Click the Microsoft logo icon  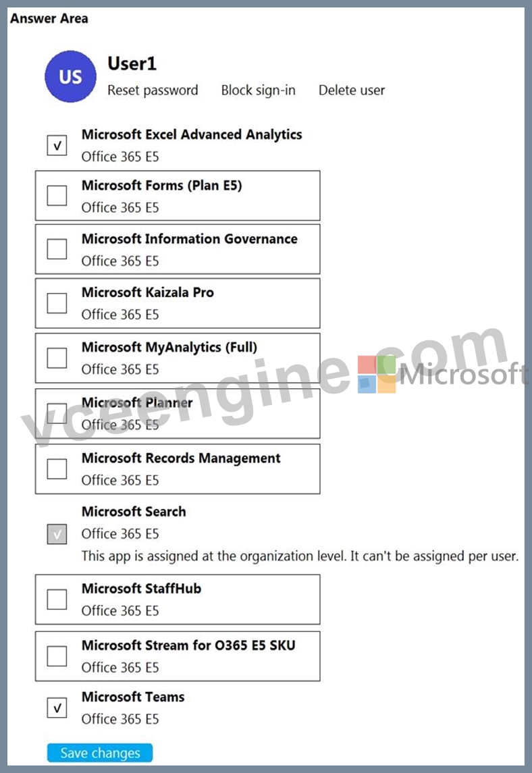coord(377,375)
